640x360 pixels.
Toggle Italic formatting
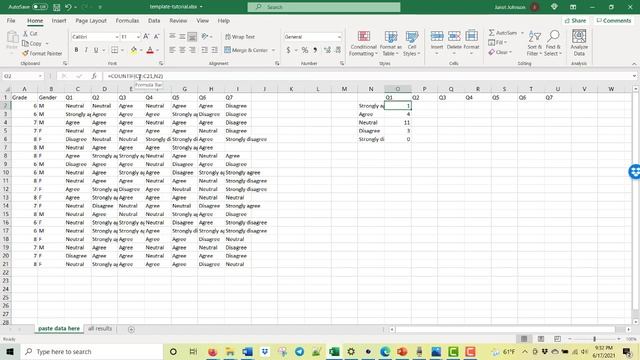tap(86, 50)
